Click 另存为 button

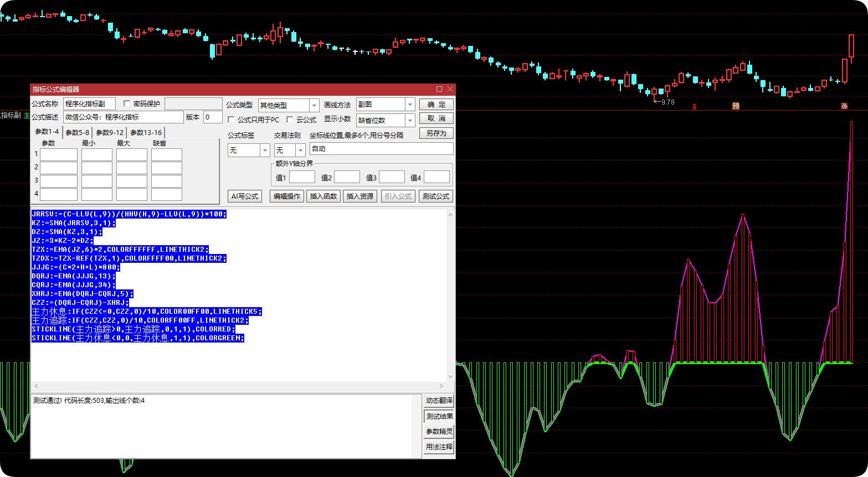[x=436, y=133]
